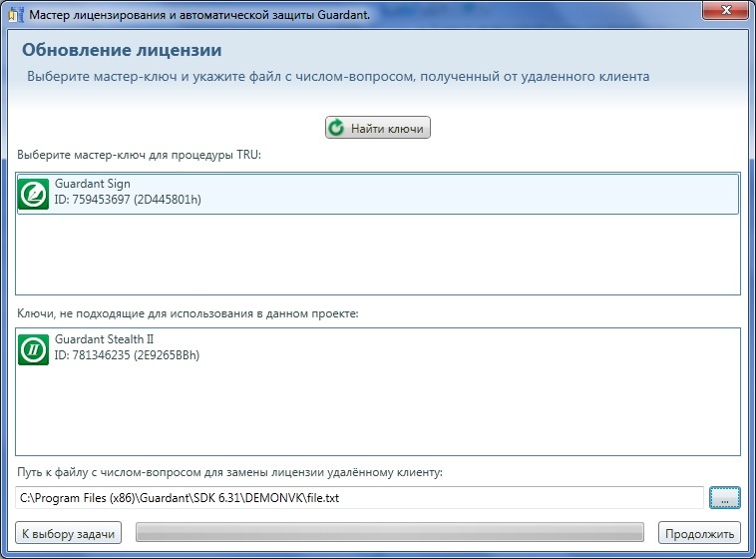The height and width of the screenshot is (559, 756).
Task: Click the green refresh icon on Найти ключи
Action: [337, 128]
